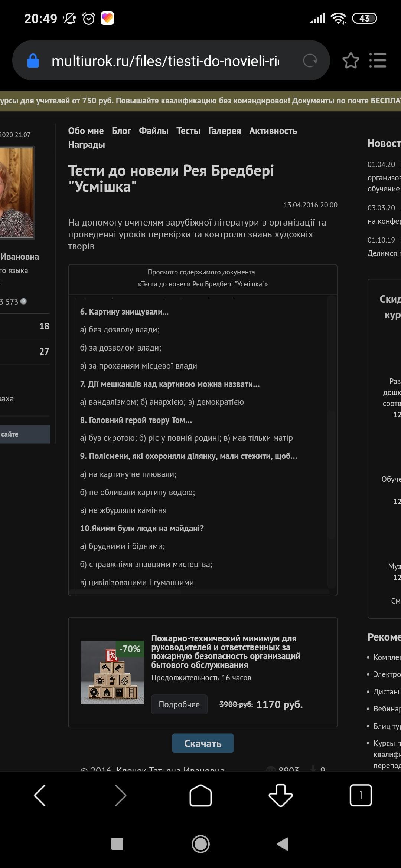Click Подробнее on the fire safety course

pos(179,704)
